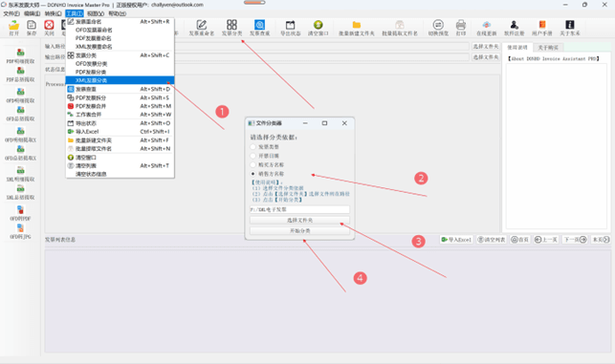Click the 保存 (Save) toolbar icon
Screen dimensions: 615x364
[32, 26]
